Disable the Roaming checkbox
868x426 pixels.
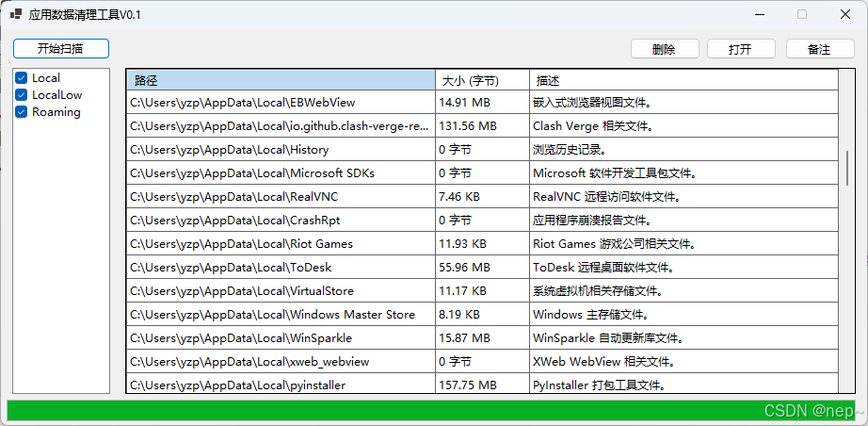pyautogui.click(x=21, y=112)
